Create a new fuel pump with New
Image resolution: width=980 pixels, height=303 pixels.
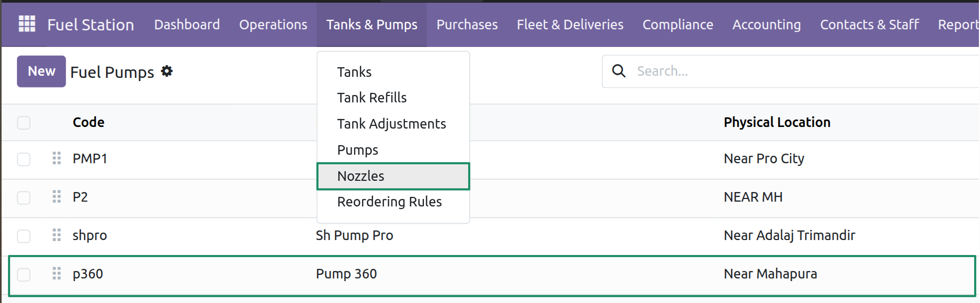tap(42, 71)
